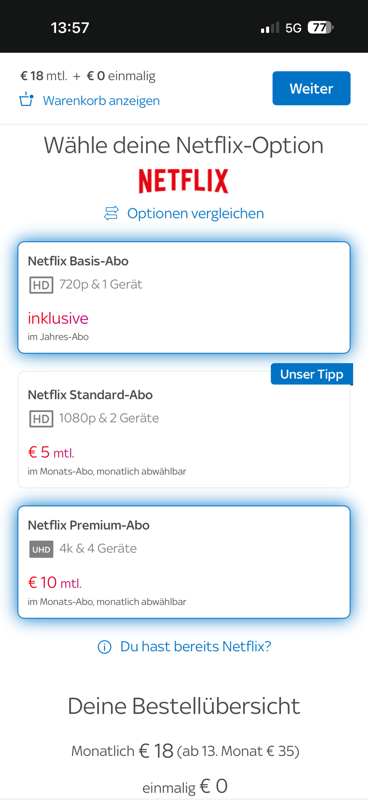Tap the HD badge on Basis-Abo

tap(41, 285)
